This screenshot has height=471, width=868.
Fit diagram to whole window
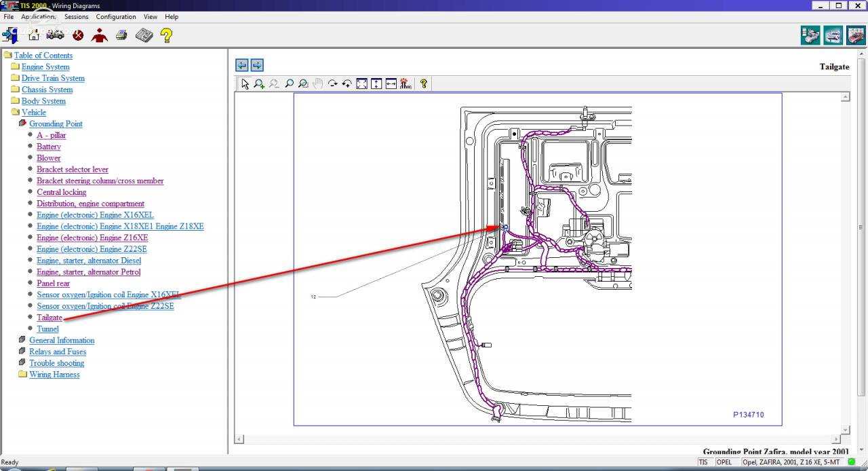362,83
